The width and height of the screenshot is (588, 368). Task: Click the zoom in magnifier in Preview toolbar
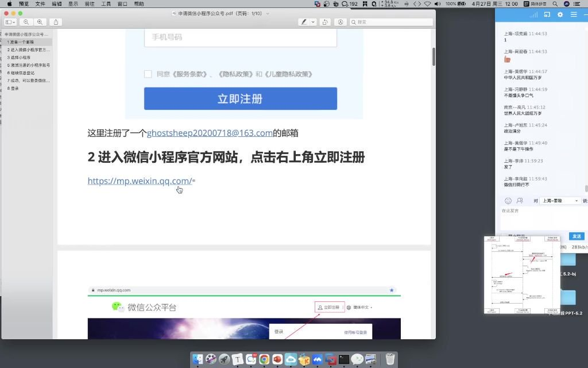[x=40, y=22]
